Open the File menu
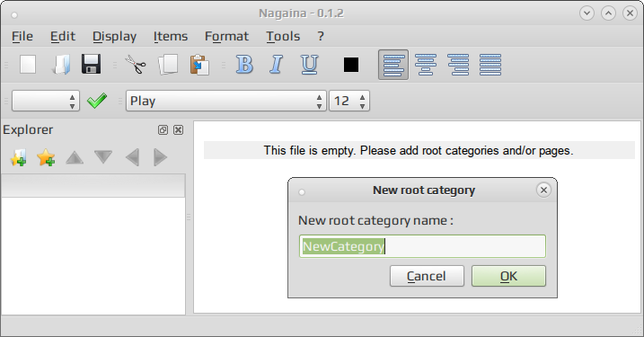Image resolution: width=644 pixels, height=337 pixels. click(22, 36)
